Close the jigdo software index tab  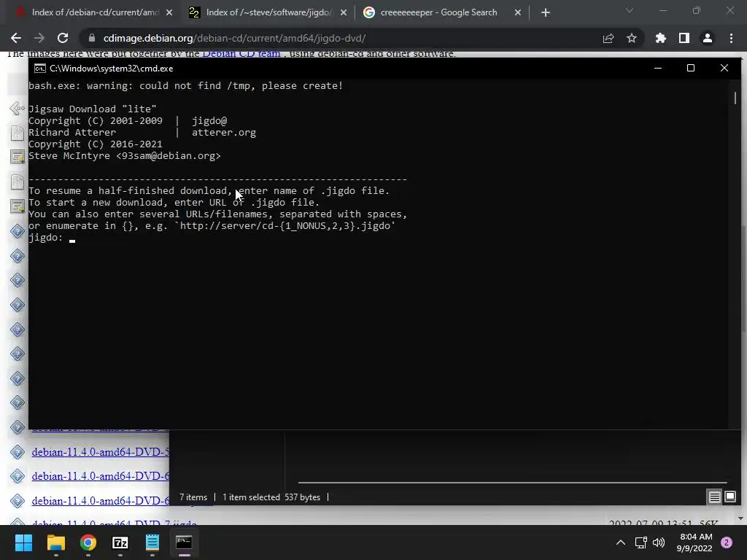(344, 12)
